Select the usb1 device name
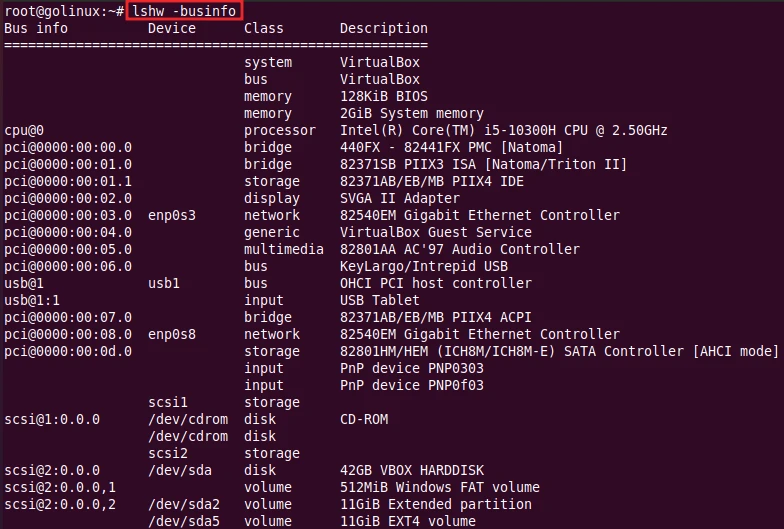This screenshot has width=784, height=529. click(x=164, y=283)
